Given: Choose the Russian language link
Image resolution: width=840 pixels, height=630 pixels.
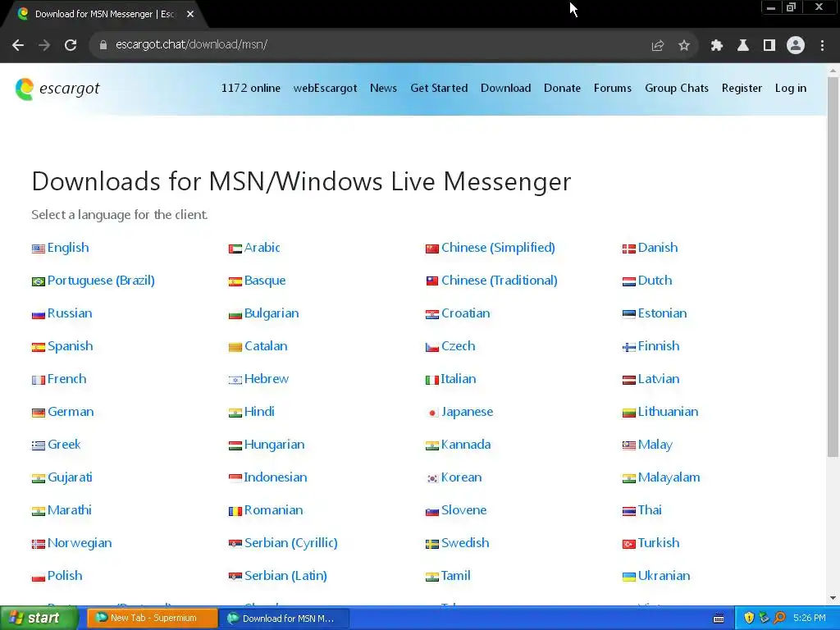Looking at the screenshot, I should pos(70,313).
